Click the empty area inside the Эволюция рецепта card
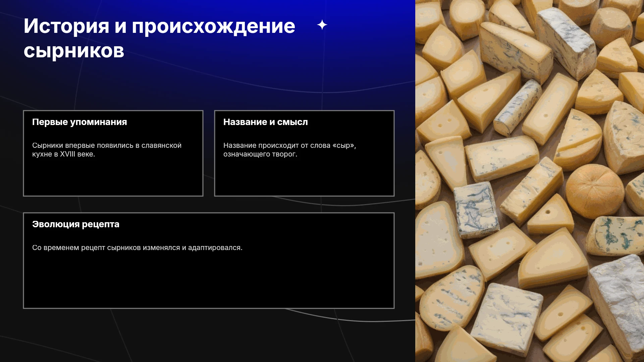Screen dimensions: 644x362 [x=209, y=282]
